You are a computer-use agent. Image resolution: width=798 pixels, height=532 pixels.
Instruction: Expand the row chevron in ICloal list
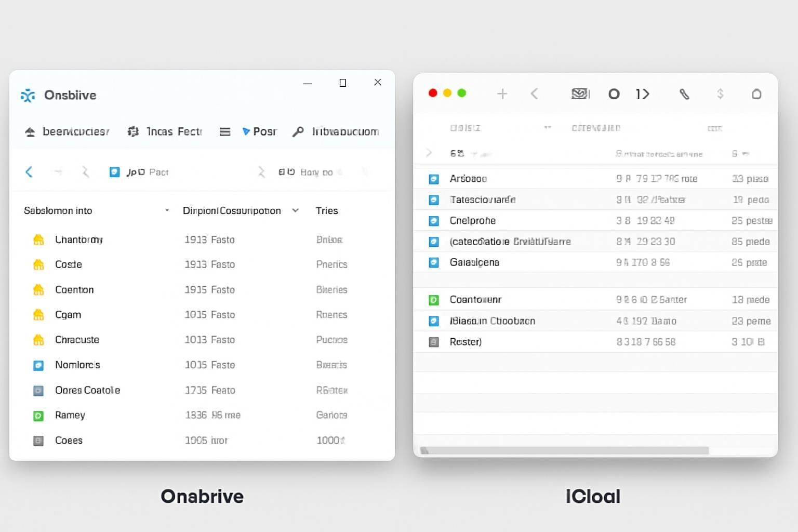(429, 153)
